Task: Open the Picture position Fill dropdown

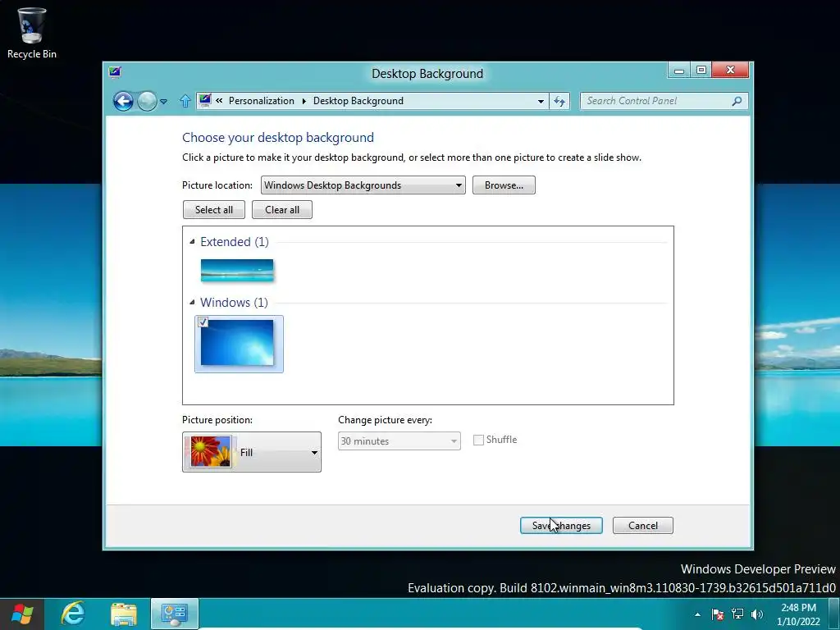Action: pyautogui.click(x=252, y=452)
